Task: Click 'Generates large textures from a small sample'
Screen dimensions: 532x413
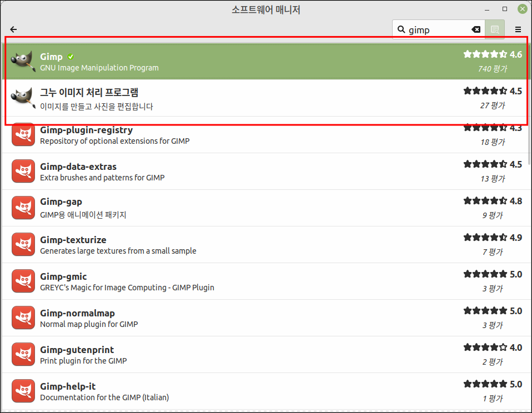Action: (118, 251)
